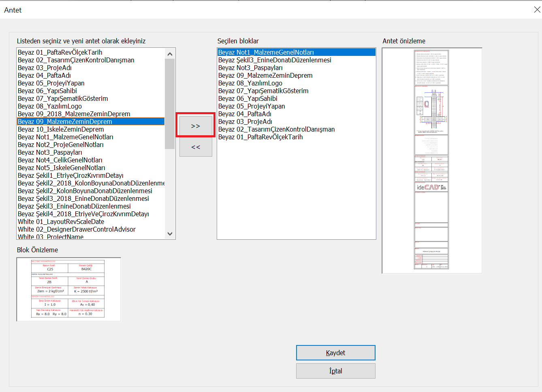
Task: Click the Blok Önizleme preview thumbnail
Action: point(68,289)
